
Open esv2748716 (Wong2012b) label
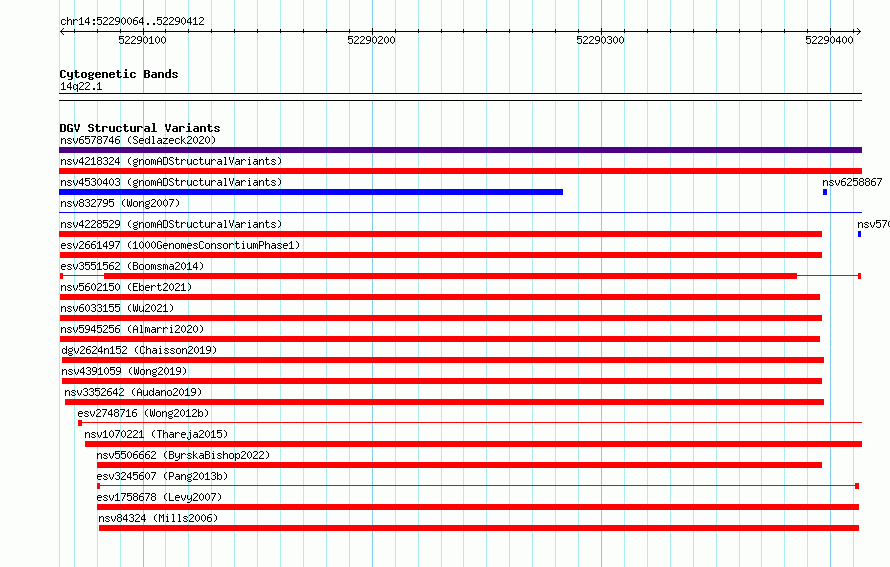pyautogui.click(x=143, y=413)
